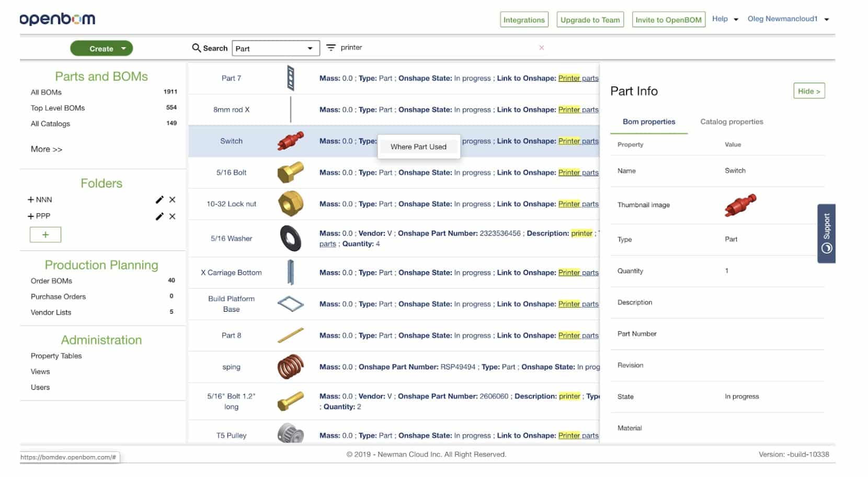Open Property Tables
This screenshot has height=477, width=868.
tap(56, 356)
